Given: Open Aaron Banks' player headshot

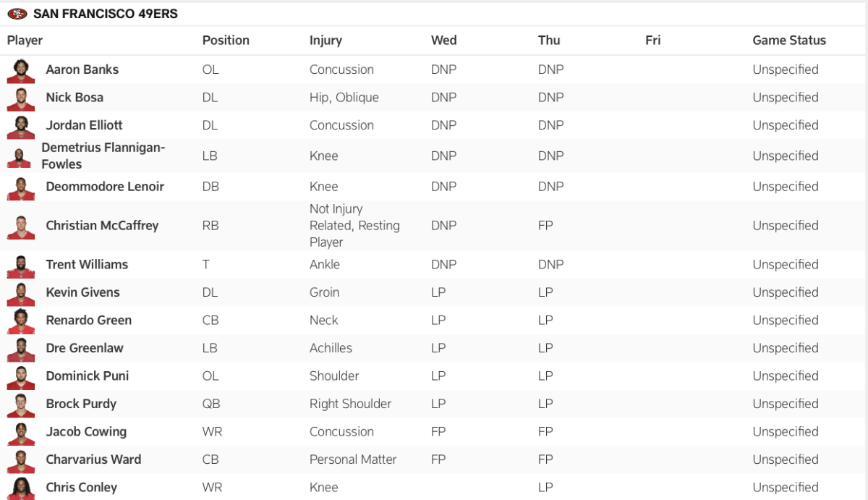Looking at the screenshot, I should point(21,70).
